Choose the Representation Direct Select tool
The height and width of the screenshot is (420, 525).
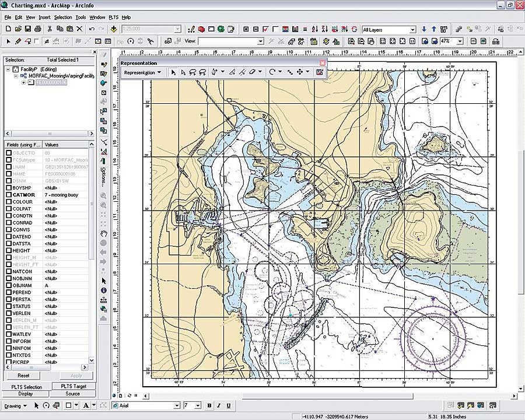point(183,72)
